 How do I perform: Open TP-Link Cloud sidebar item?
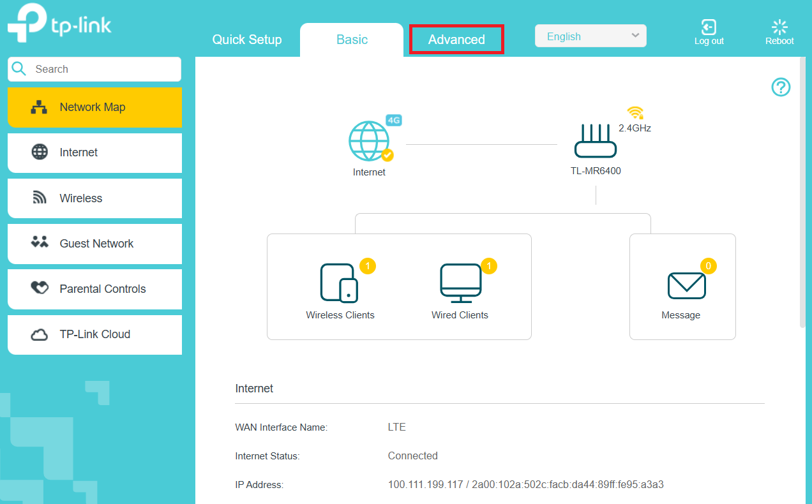coord(94,334)
